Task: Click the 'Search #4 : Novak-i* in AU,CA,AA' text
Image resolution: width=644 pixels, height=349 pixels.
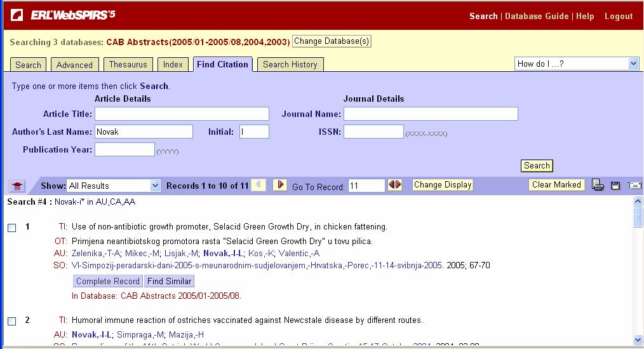Action: (x=72, y=202)
